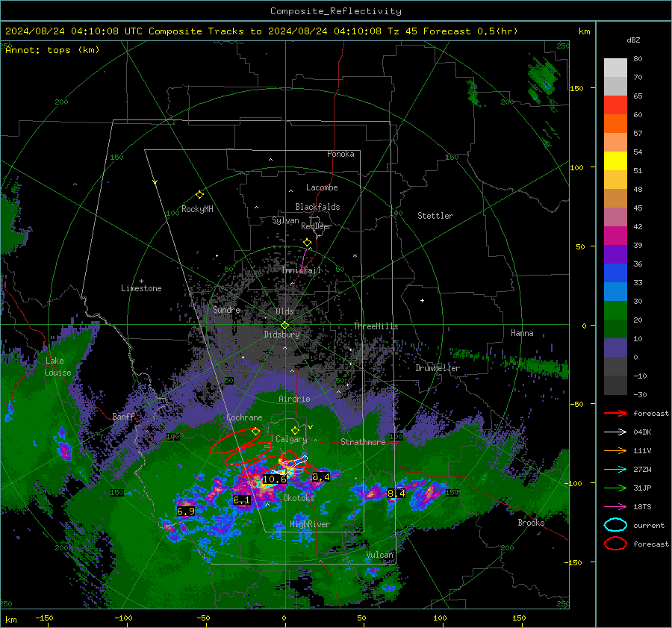
Task: Click the Okotoks city label
Action: coord(299,498)
